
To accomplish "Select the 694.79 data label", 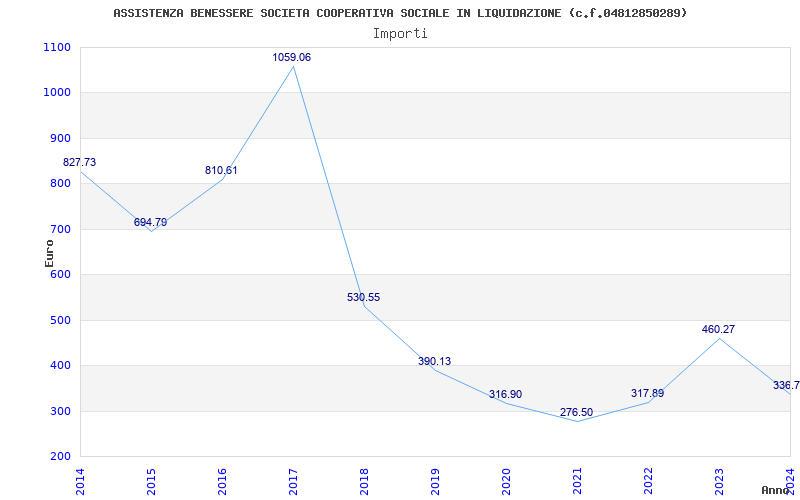I will click(x=150, y=222).
